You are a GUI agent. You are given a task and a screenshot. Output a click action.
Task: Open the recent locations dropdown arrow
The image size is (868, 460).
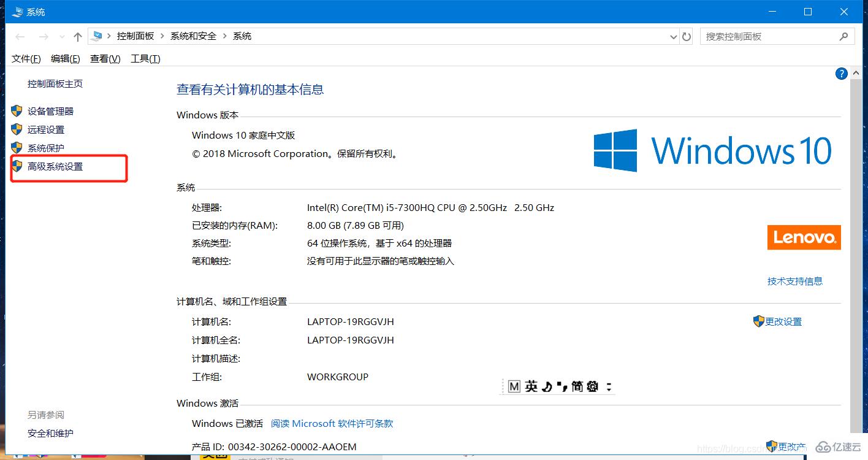[62, 37]
